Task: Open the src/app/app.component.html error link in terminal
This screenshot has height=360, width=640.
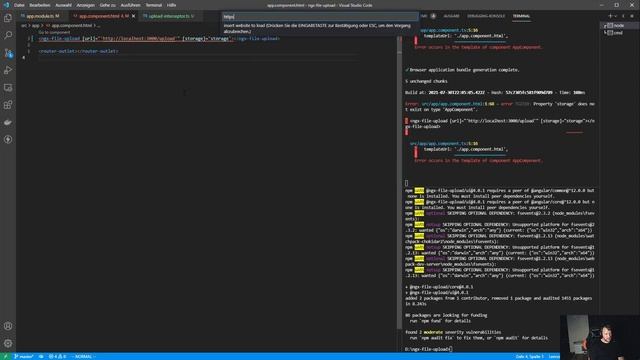Action: point(453,104)
